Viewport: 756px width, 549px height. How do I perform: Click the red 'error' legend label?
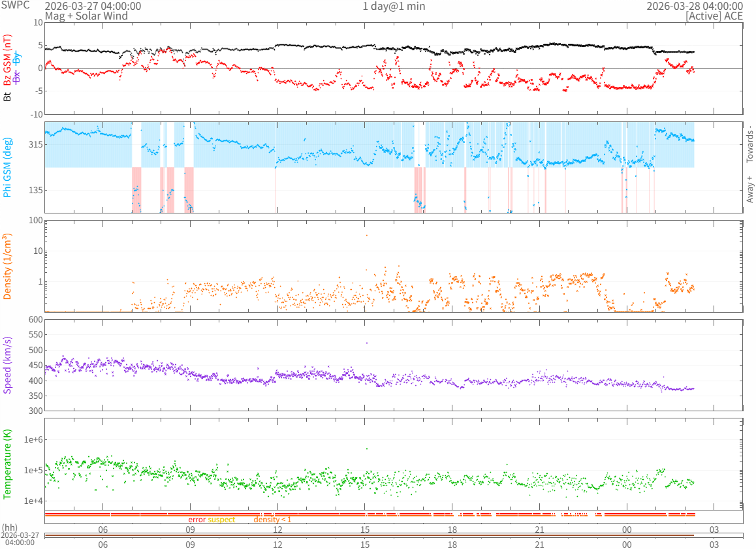point(197,520)
